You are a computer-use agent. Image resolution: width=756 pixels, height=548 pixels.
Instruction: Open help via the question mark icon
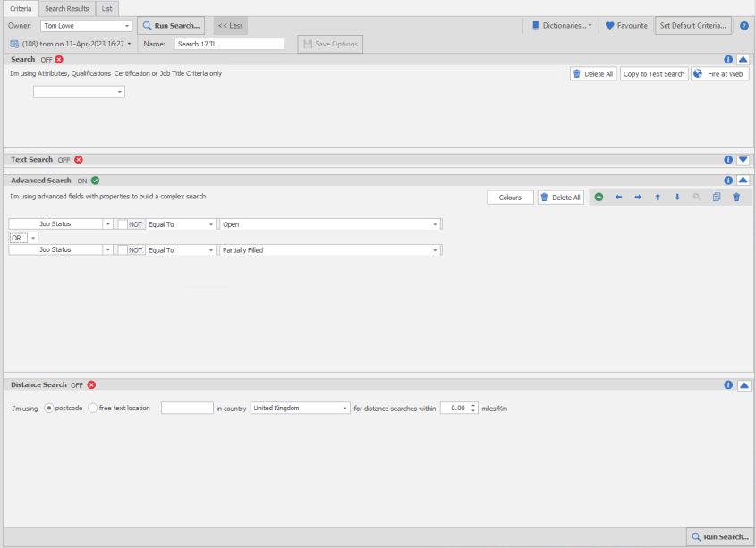[x=744, y=26]
